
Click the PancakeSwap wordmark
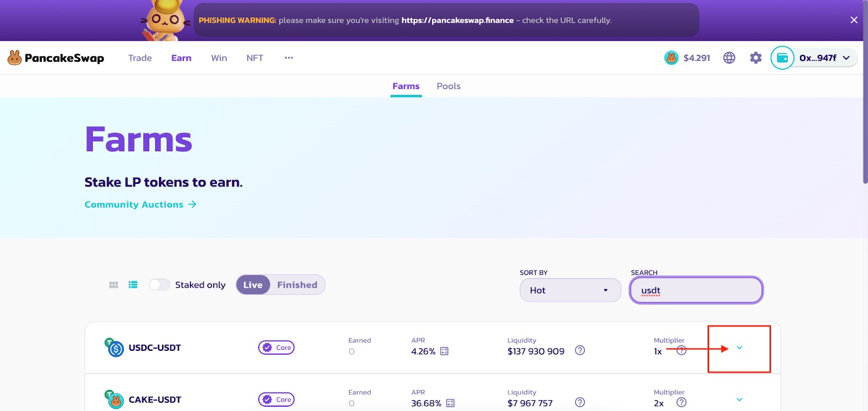click(64, 58)
